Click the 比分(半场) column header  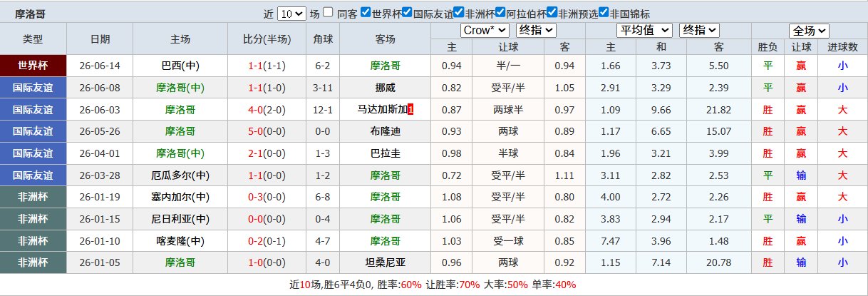click(267, 39)
